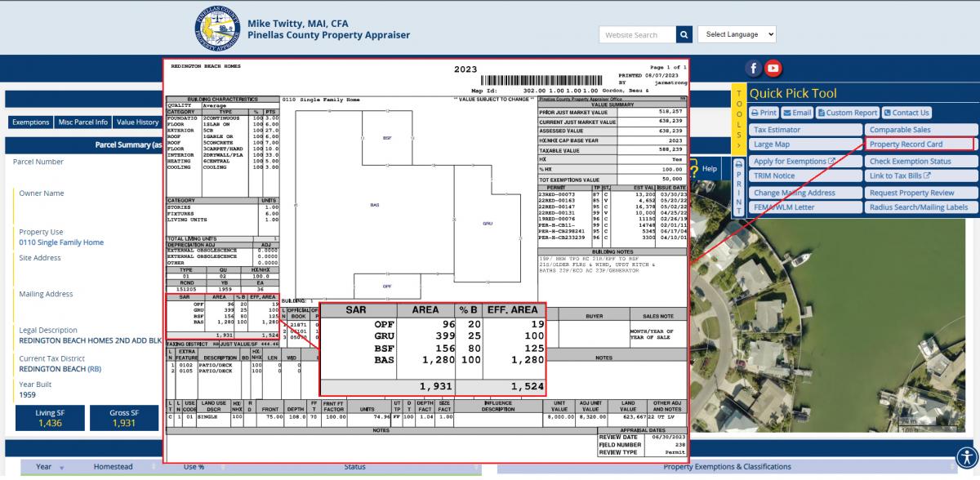The image size is (980, 480).
Task: Click the Email button in Quick Pick Tool
Action: click(797, 113)
